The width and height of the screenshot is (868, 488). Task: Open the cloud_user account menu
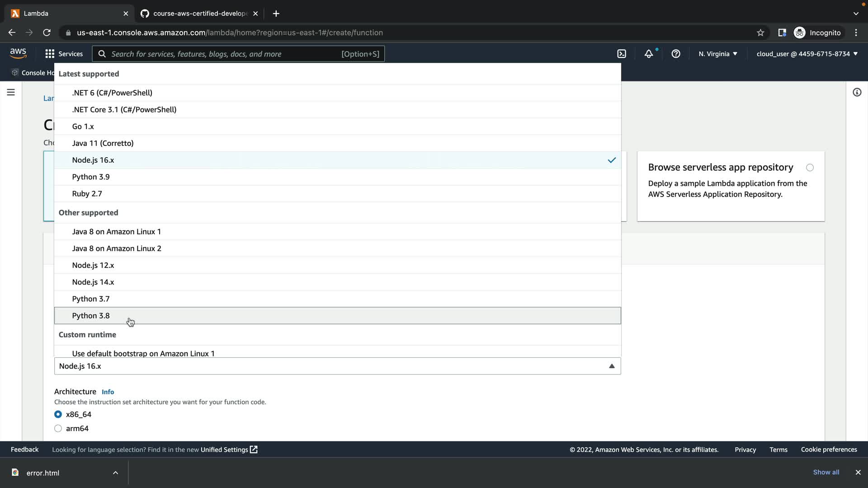point(807,54)
